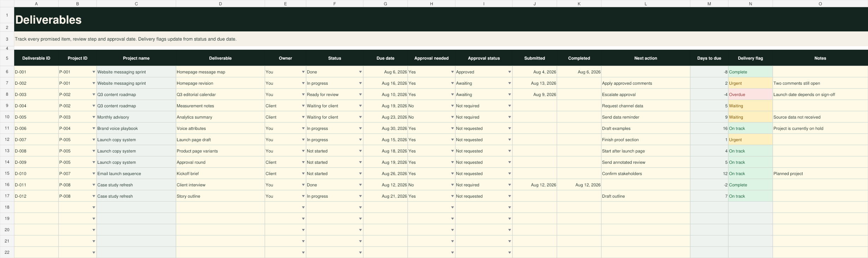Open Owner dropdown in empty row 22
This screenshot has width=868, height=258.
303,252
